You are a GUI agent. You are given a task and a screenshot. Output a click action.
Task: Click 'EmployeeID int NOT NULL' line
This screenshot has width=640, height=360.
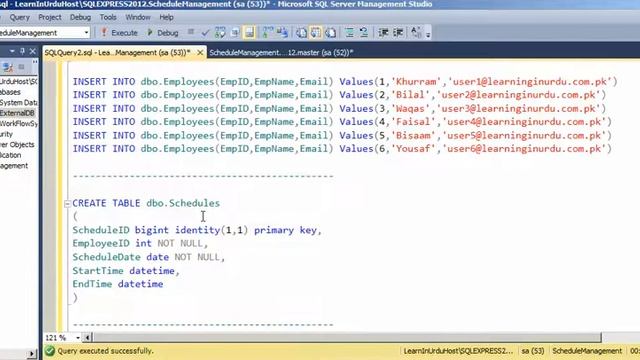coord(140,244)
